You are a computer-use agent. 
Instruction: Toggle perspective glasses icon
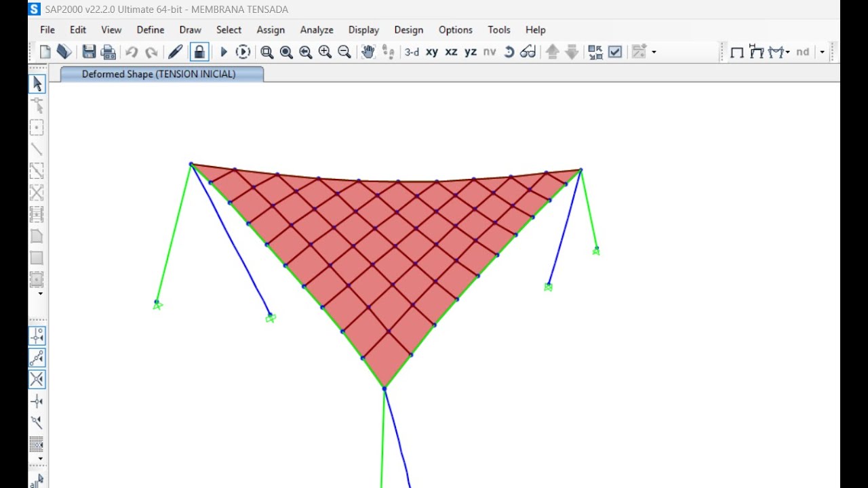(x=528, y=52)
